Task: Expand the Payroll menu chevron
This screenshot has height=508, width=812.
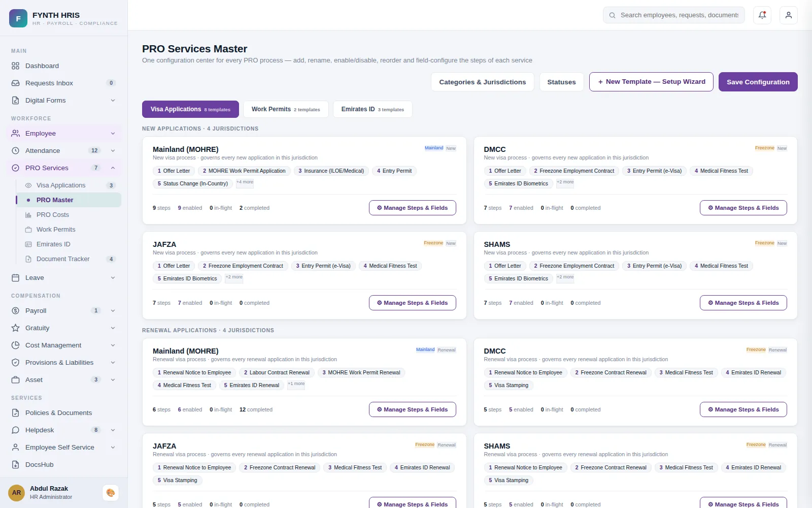Action: [113, 311]
